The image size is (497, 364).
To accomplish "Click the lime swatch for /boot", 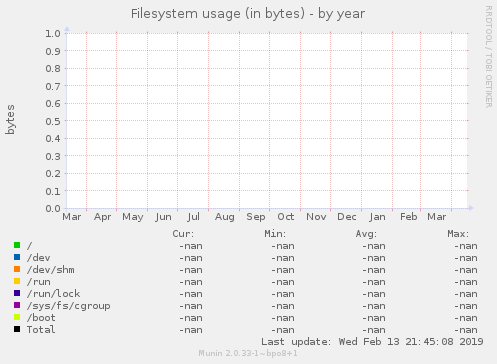I will point(17,317).
